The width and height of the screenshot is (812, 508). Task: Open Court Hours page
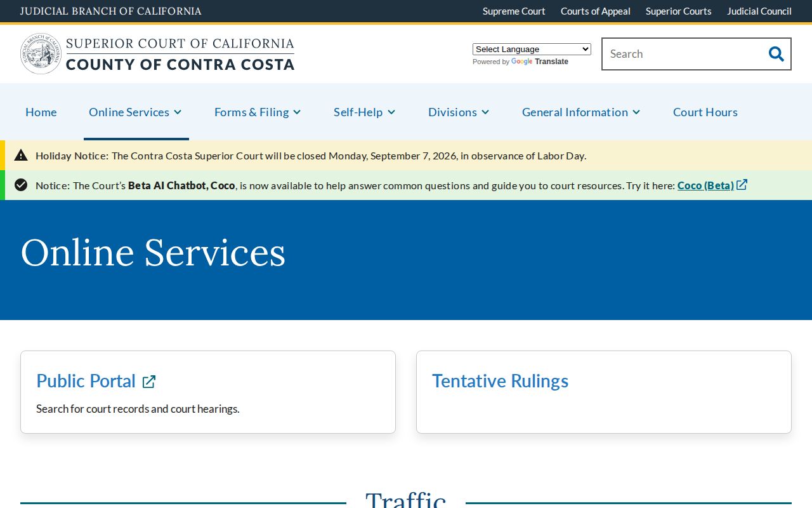click(x=705, y=112)
